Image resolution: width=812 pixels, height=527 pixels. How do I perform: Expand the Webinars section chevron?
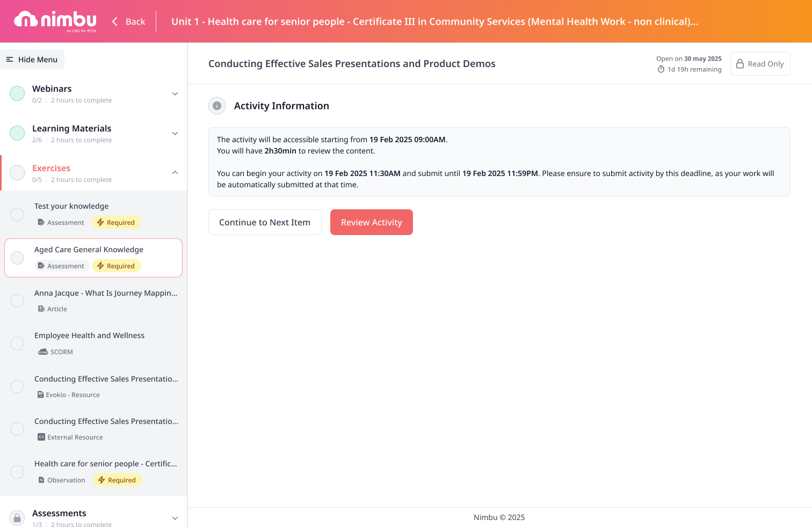pyautogui.click(x=175, y=94)
